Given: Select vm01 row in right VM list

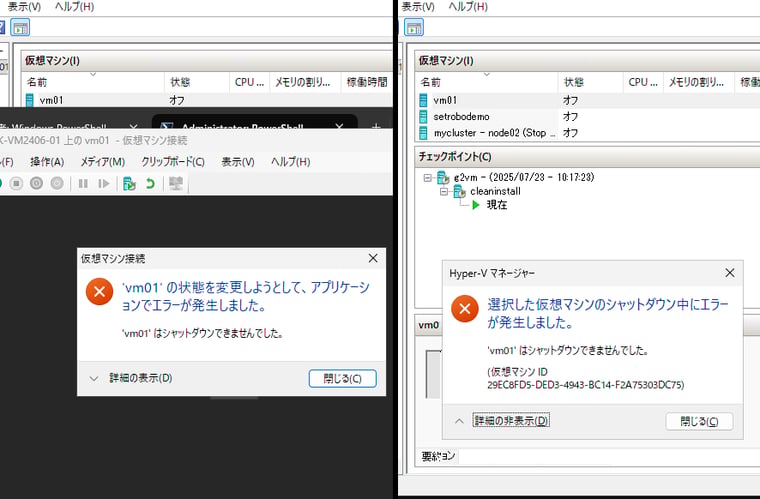Looking at the screenshot, I should [x=587, y=100].
